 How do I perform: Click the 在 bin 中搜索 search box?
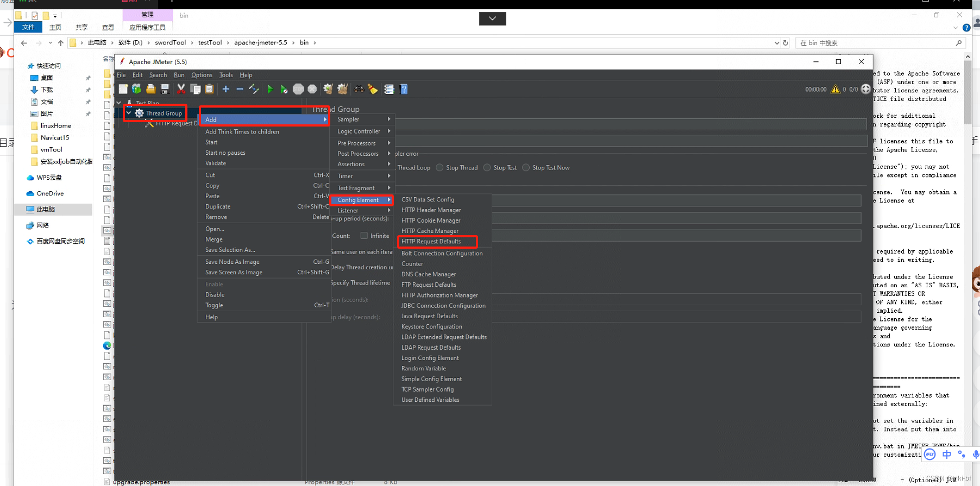coord(880,43)
